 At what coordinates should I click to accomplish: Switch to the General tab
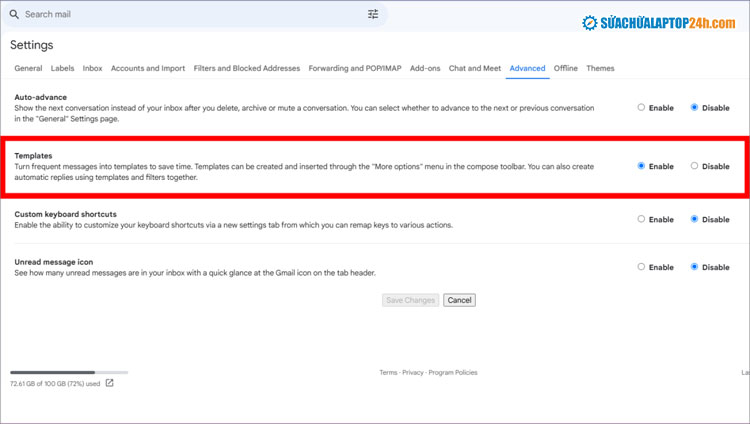[x=28, y=68]
